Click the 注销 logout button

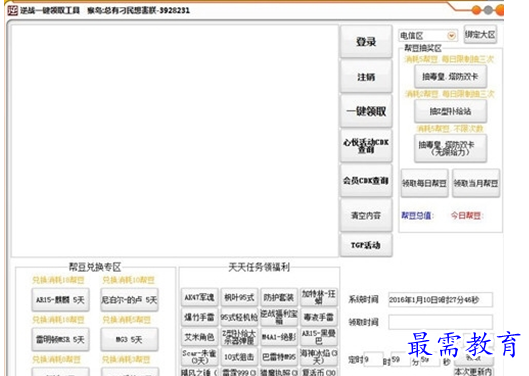(x=366, y=77)
